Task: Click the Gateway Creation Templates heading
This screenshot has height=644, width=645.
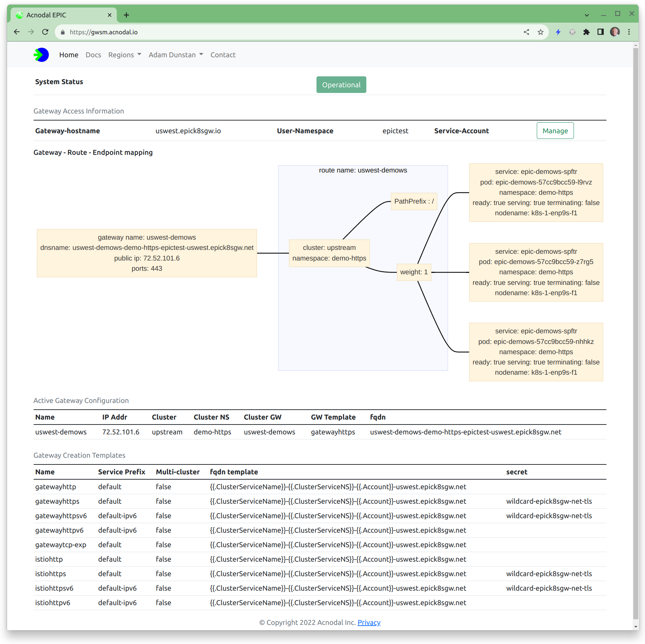Action: point(80,455)
